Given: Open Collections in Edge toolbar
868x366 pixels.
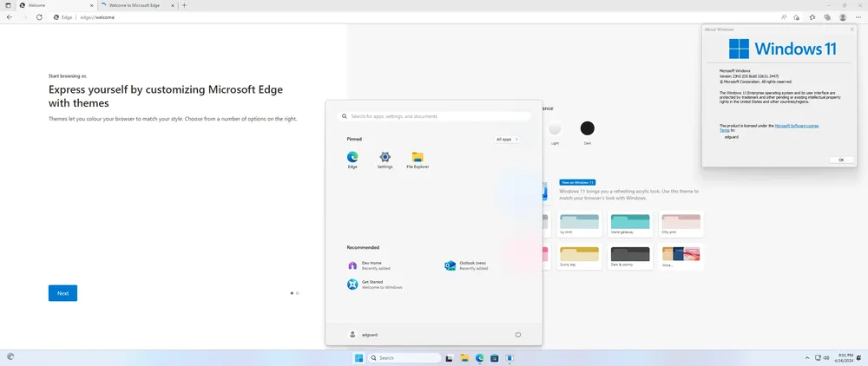Looking at the screenshot, I should coord(827,17).
